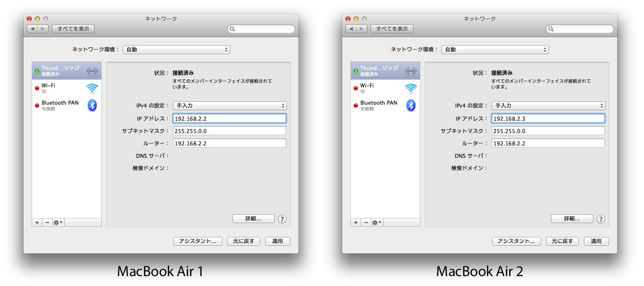Go forward with right arrow in MacBook Air 1 toolbar
This screenshot has height=286, width=644.
(43, 29)
